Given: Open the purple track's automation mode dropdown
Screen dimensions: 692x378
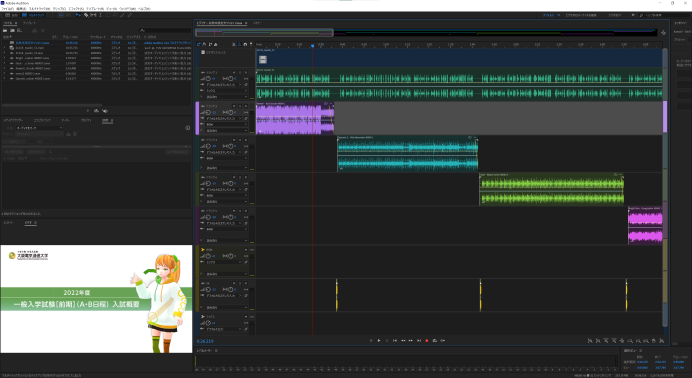Looking at the screenshot, I should click(226, 131).
